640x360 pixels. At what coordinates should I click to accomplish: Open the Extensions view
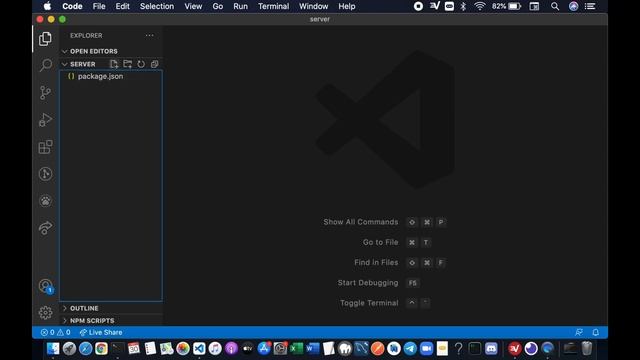[45, 147]
